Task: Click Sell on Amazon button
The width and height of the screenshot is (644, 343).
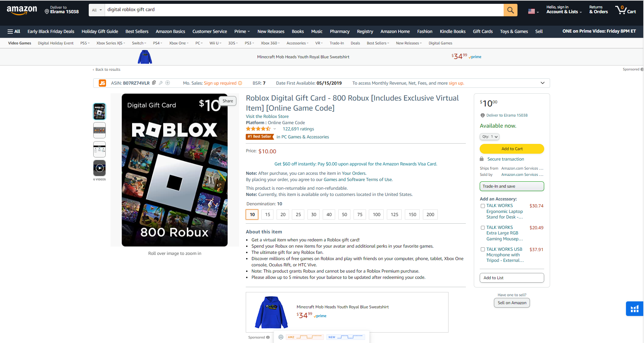Action: [512, 303]
